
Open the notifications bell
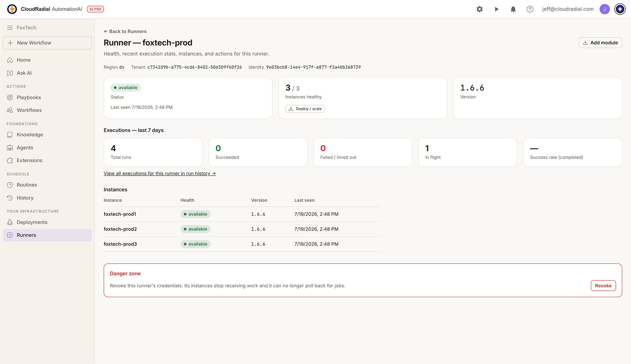click(513, 9)
